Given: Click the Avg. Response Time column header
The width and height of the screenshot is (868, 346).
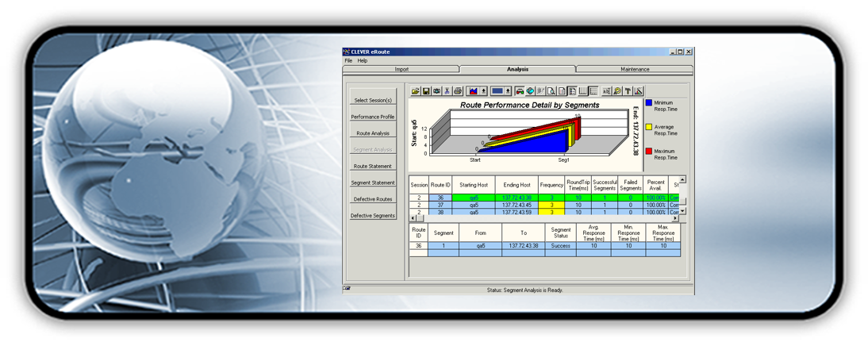Looking at the screenshot, I should [x=593, y=233].
